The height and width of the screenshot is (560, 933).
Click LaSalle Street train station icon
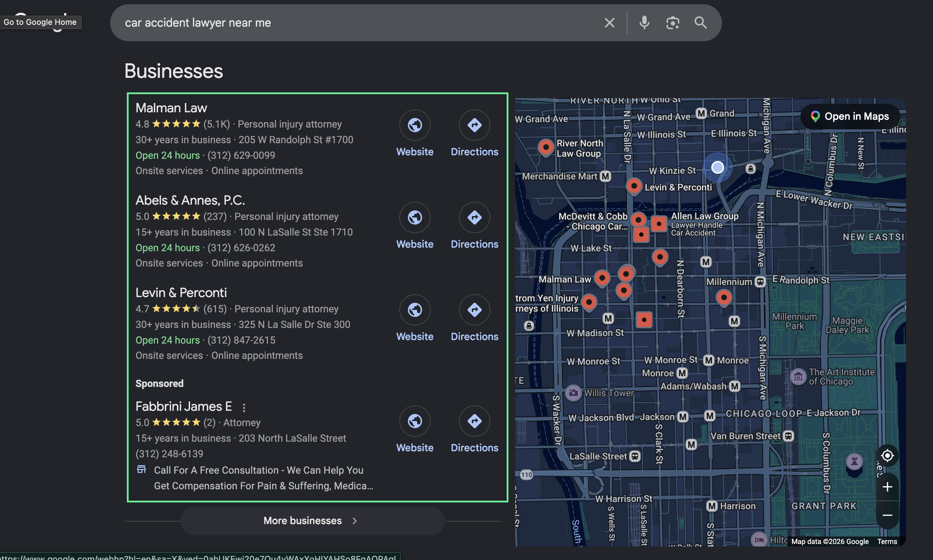coord(635,457)
